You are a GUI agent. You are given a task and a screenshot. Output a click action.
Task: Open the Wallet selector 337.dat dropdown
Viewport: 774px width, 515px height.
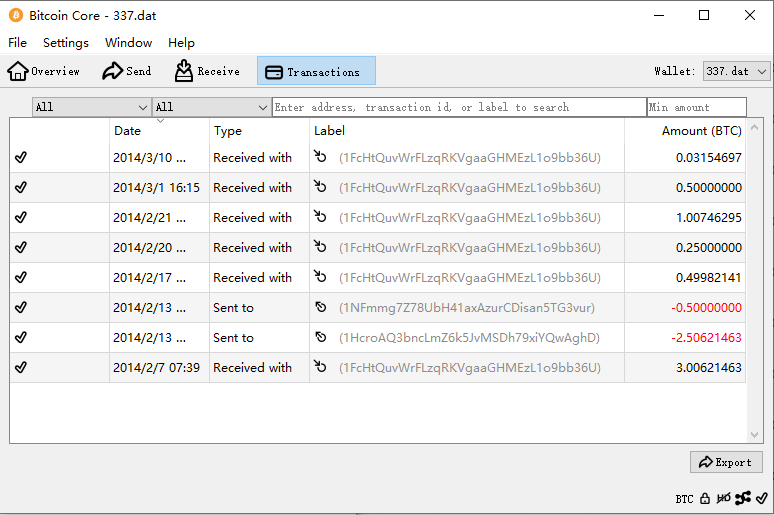point(736,72)
